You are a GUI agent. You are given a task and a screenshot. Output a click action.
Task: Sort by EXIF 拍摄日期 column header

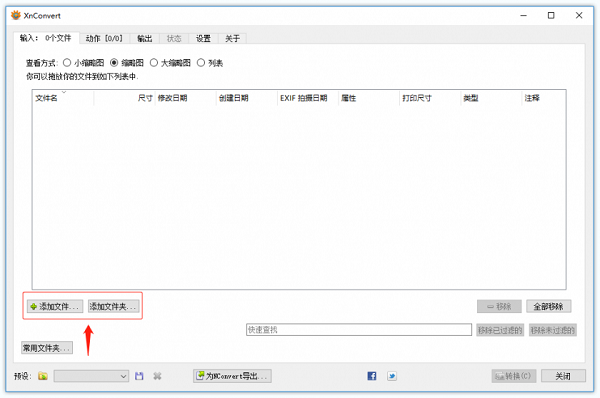[308, 98]
